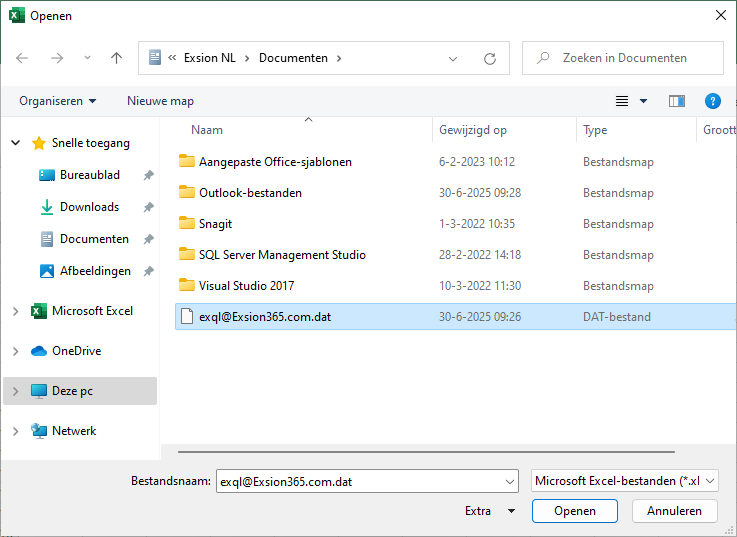Open Downloads in the sidebar

coord(89,207)
